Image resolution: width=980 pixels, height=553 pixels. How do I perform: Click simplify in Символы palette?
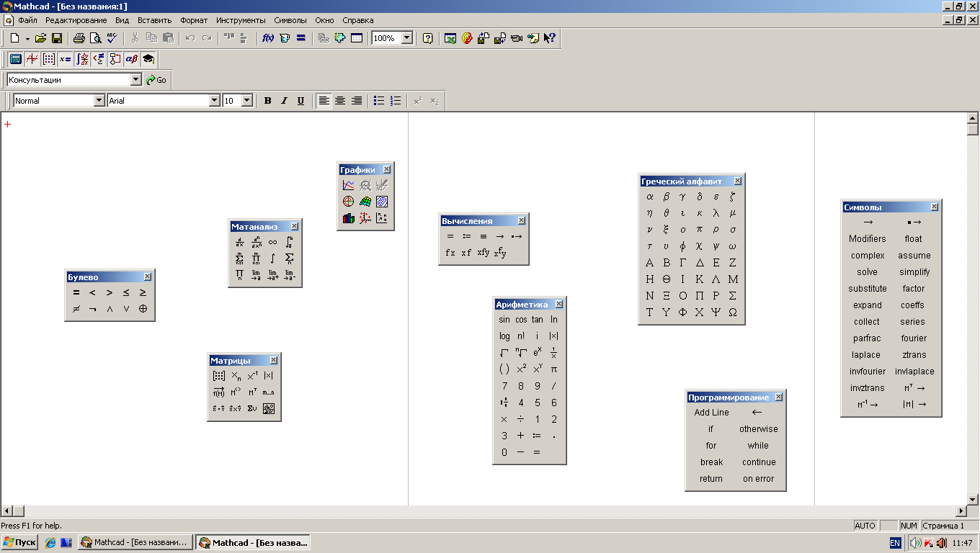pos(914,272)
